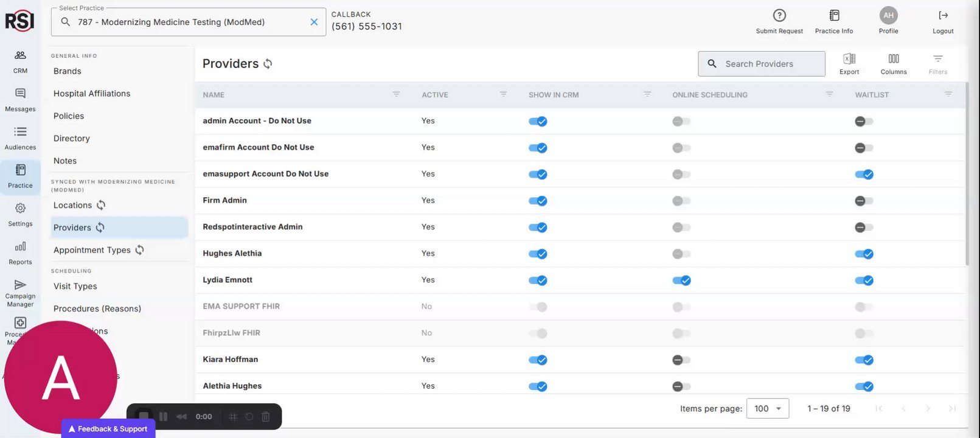Open the Name column filter menu
The width and height of the screenshot is (980, 438).
396,94
